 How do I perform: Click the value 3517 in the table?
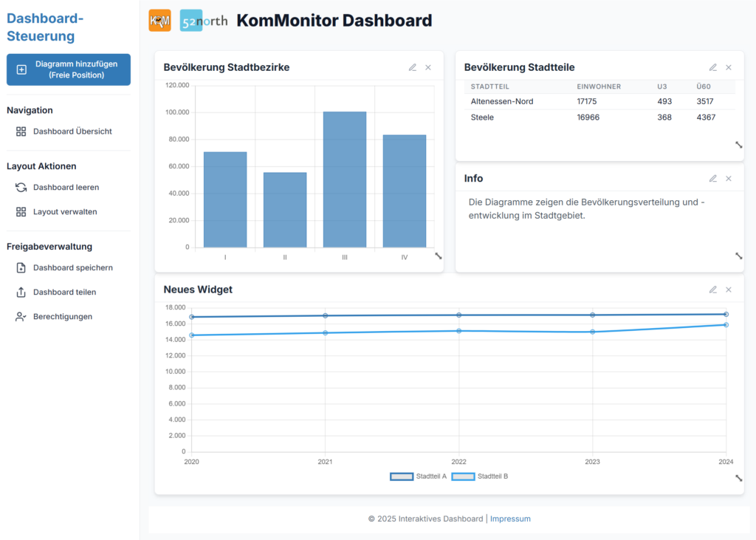[x=705, y=101]
